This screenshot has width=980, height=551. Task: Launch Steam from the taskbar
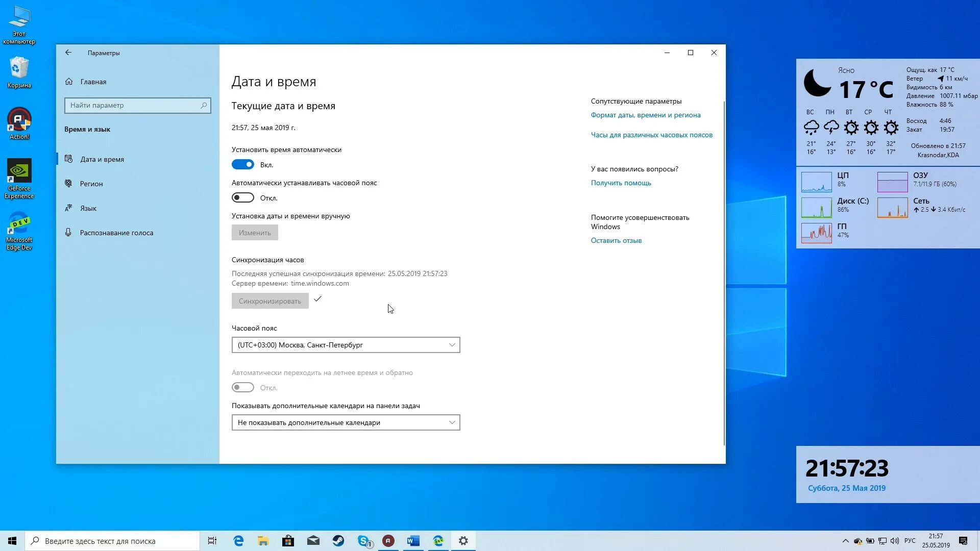(338, 540)
